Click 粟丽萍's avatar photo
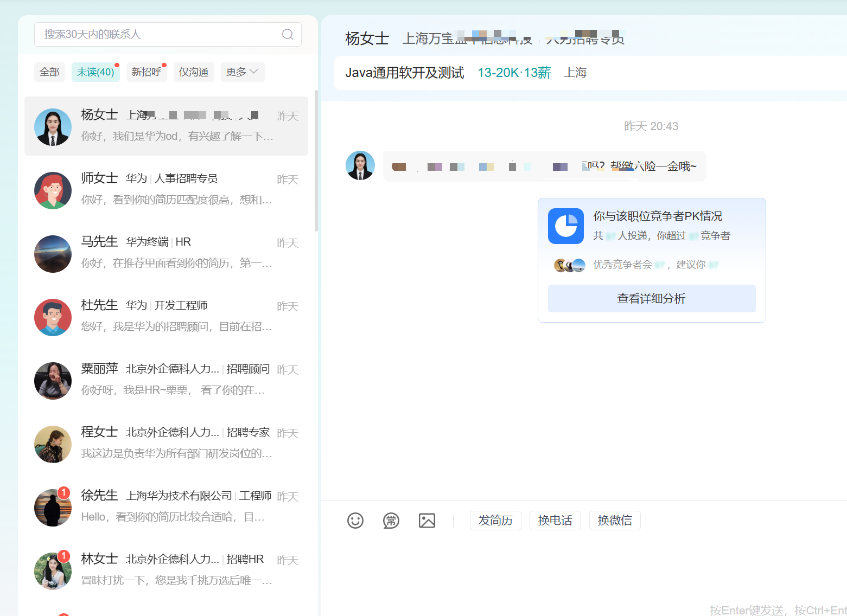This screenshot has width=847, height=616. 53,381
